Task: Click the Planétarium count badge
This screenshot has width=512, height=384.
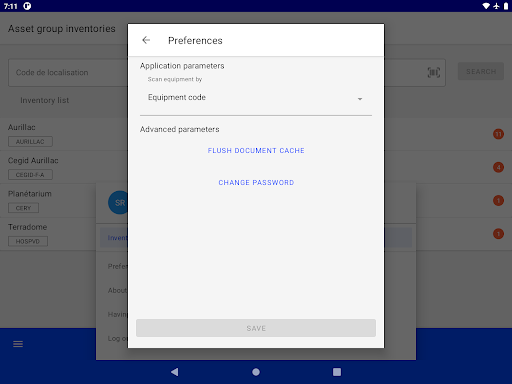Action: point(498,201)
